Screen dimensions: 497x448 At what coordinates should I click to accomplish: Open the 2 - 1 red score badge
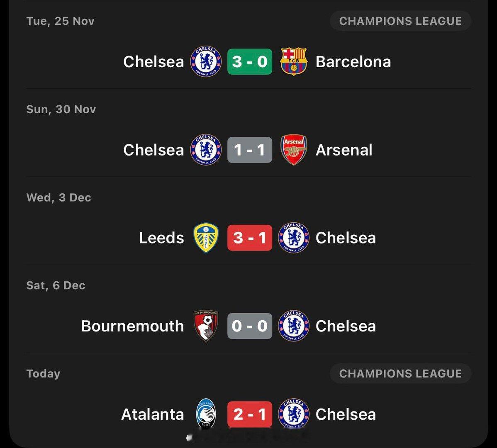tap(249, 414)
